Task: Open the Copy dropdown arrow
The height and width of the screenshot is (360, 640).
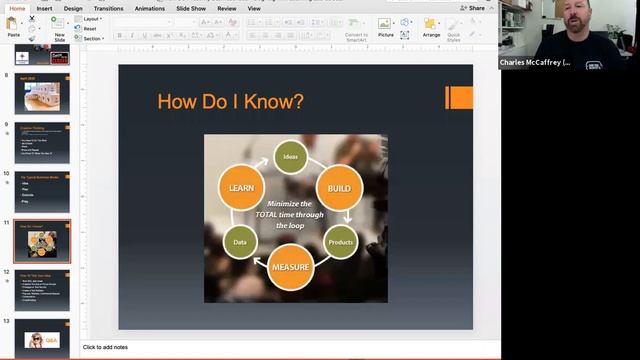Action: (x=39, y=29)
